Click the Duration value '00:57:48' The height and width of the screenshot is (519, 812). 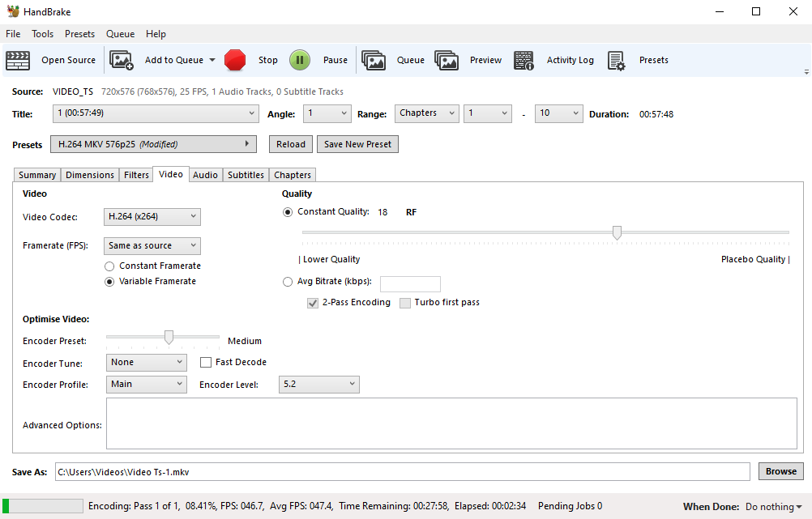[656, 114]
